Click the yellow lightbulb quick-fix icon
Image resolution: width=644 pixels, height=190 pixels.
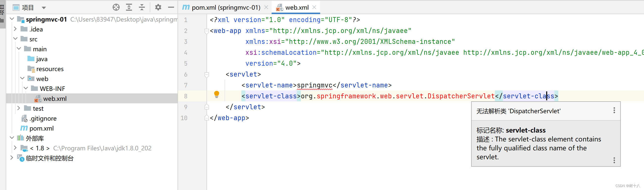point(216,94)
